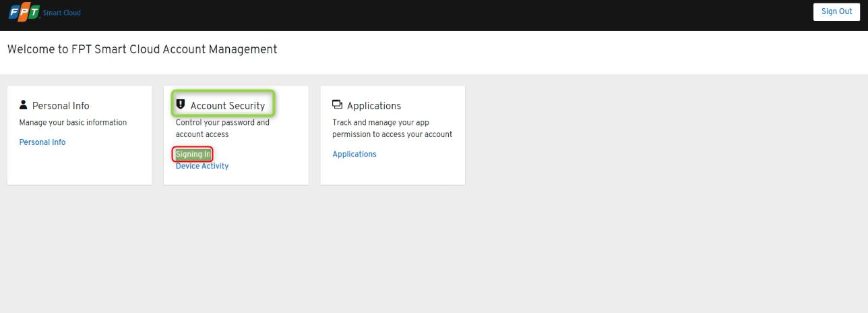The image size is (868, 313).
Task: Click the Sign Out button
Action: click(836, 12)
